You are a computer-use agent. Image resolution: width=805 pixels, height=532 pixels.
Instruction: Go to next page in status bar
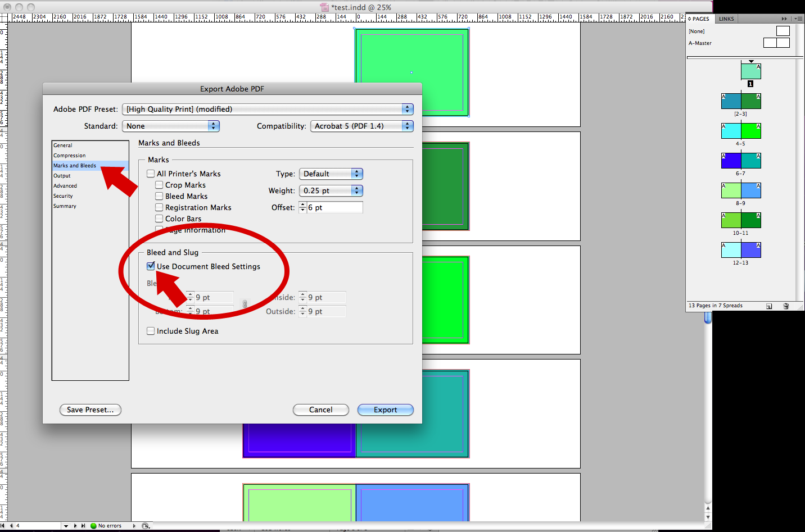tap(75, 526)
